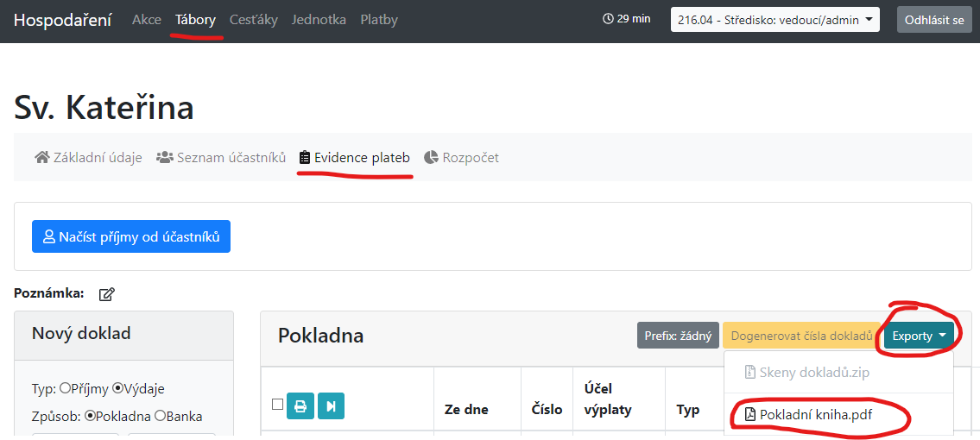Click the PDF file icon of Pokladní kniha
980x440 pixels.
coord(750,414)
